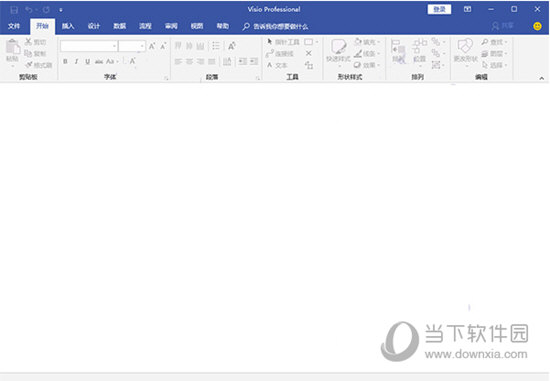The width and height of the screenshot is (550, 381).
Task: Collapse the ribbon with the chevron
Action: 542,78
